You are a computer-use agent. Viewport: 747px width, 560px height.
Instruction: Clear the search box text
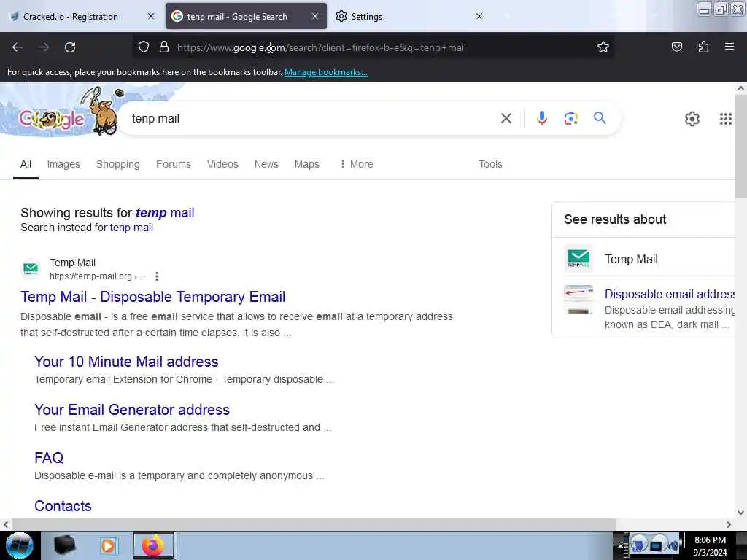point(506,118)
